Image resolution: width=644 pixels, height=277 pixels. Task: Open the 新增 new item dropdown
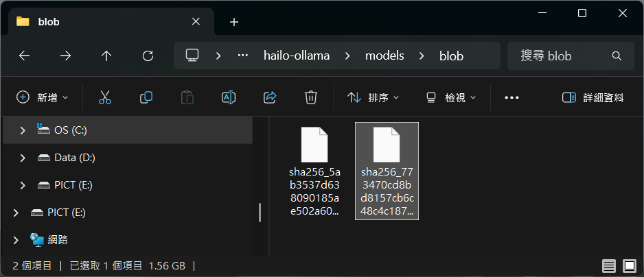[43, 97]
